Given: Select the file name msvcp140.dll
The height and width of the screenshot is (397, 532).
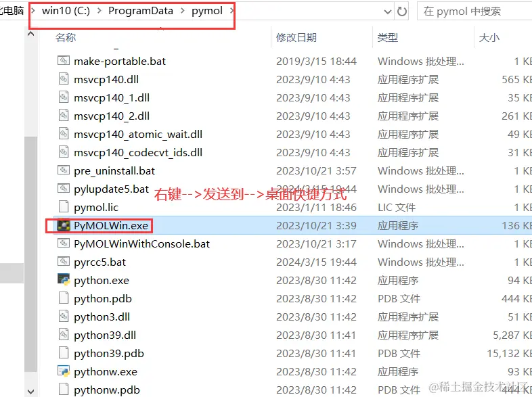Looking at the screenshot, I should point(106,80).
